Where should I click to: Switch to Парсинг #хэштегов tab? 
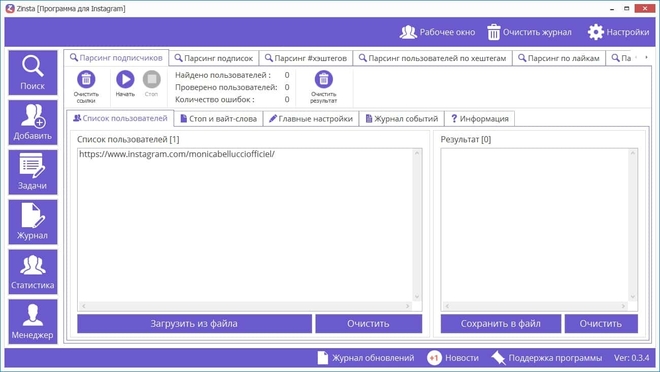coord(306,58)
